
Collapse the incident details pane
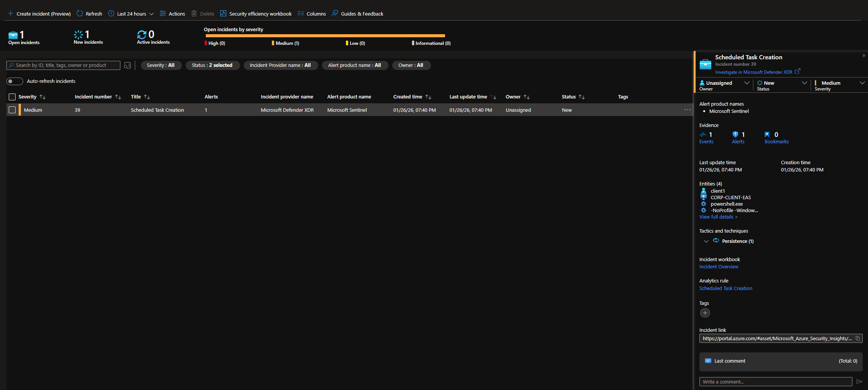(x=863, y=55)
